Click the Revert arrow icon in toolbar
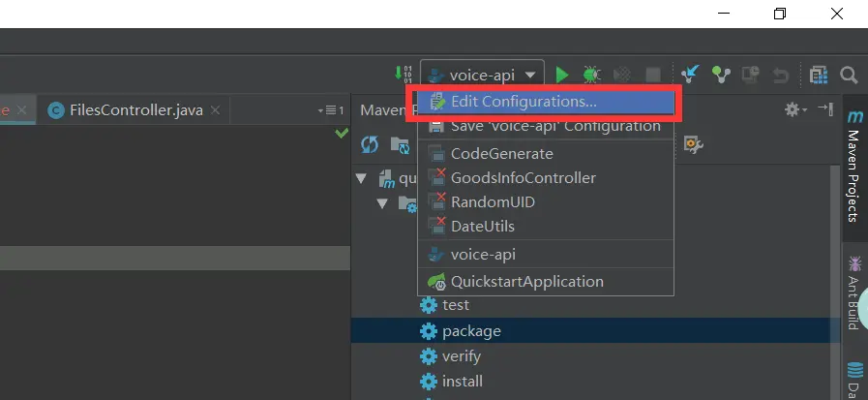Viewport: 868px width, 400px height. coord(781,75)
